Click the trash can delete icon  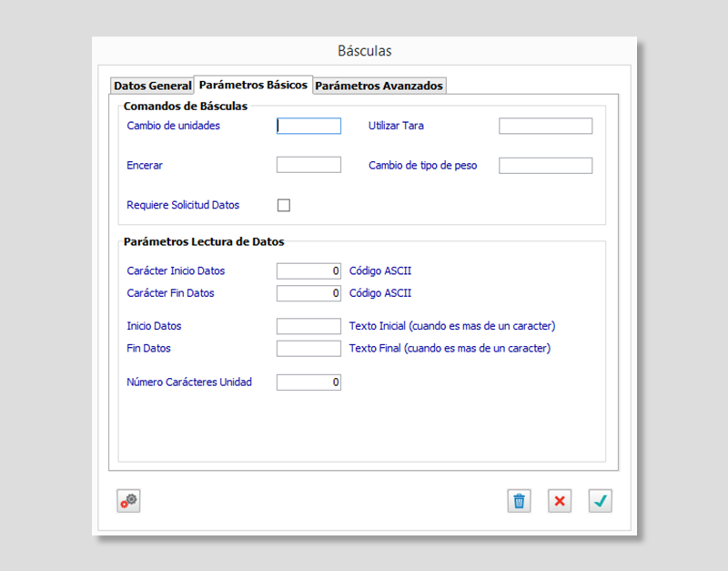(519, 501)
